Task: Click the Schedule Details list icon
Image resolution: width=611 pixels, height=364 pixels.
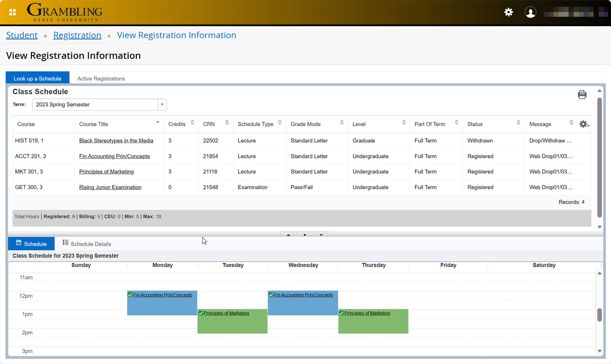Action: click(x=66, y=243)
